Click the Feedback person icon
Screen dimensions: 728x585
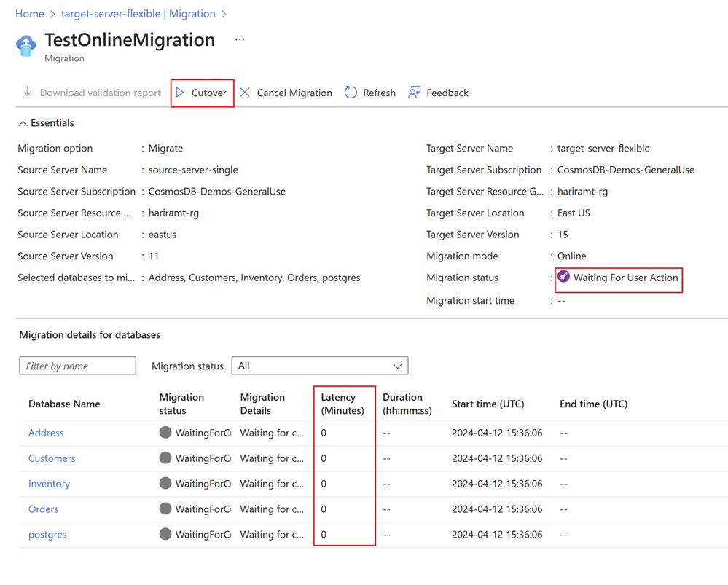pyautogui.click(x=414, y=93)
